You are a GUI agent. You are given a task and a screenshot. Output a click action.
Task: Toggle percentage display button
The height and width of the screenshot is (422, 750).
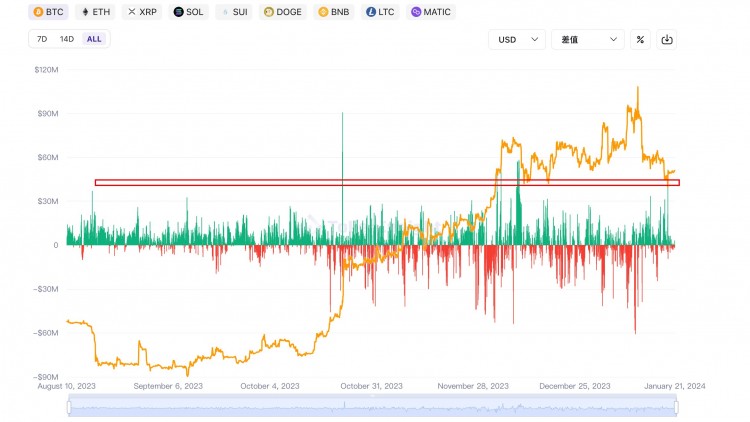click(x=640, y=40)
